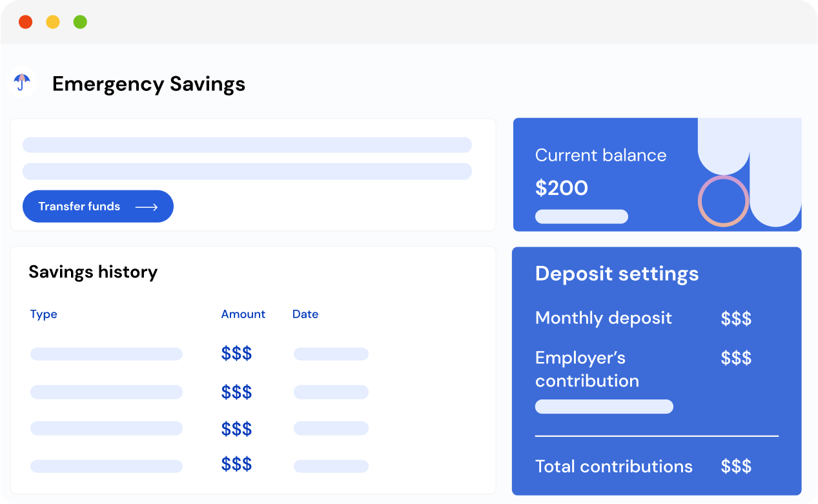The width and height of the screenshot is (818, 504).
Task: Click the Deposit settings heading
Action: click(617, 274)
